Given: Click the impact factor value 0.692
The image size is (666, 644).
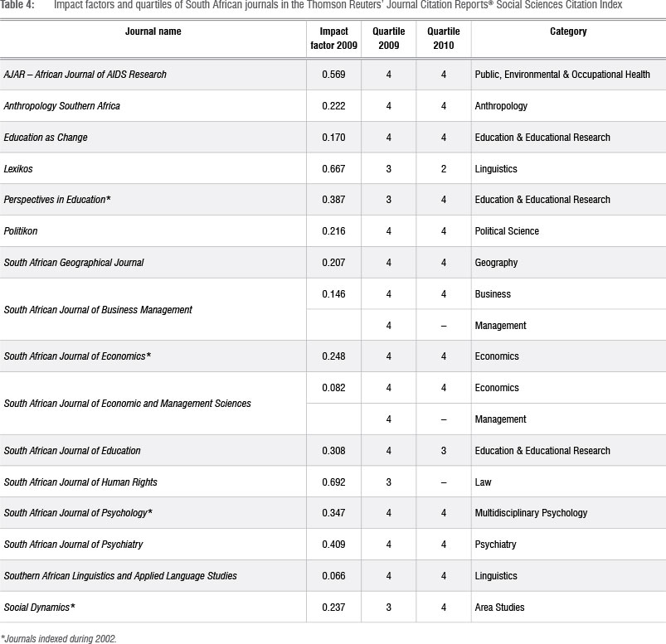Looking at the screenshot, I should pyautogui.click(x=333, y=482).
